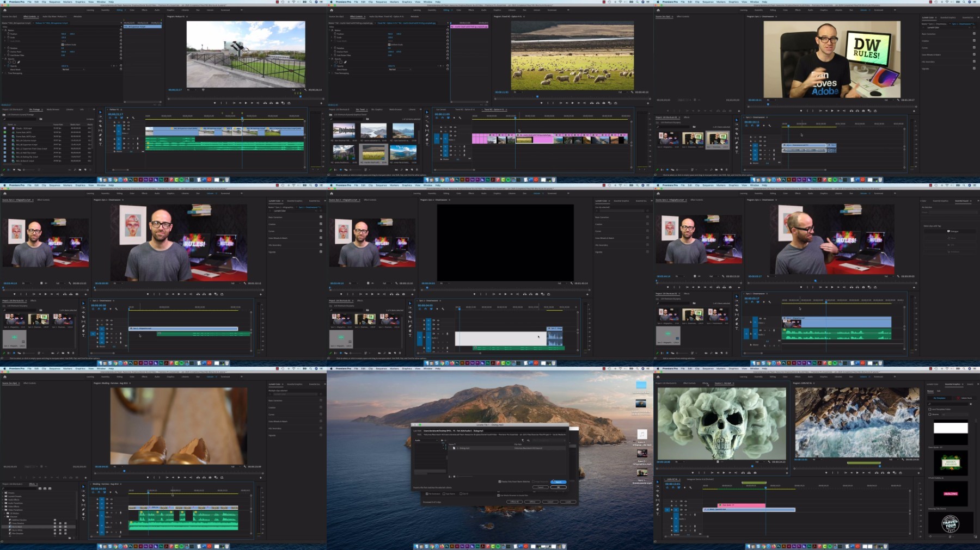Click Insert icon under the skull Source monitor

click(x=743, y=473)
